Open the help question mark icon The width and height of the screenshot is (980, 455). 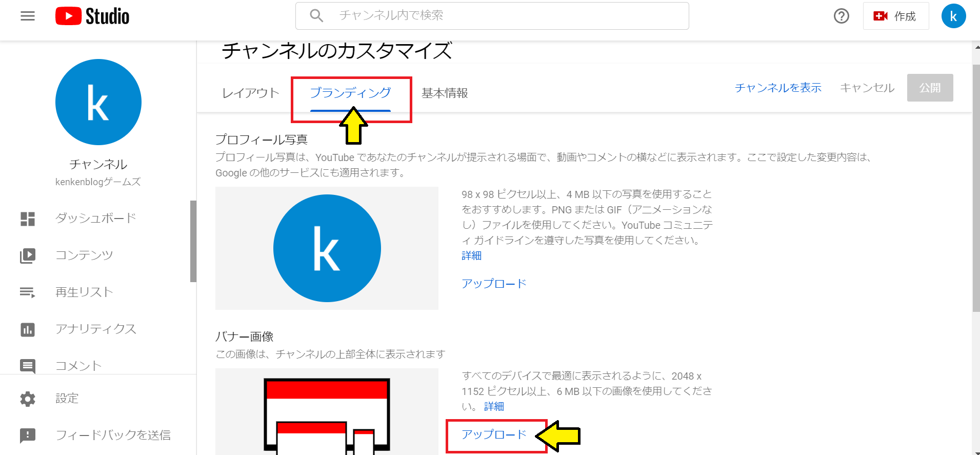842,16
